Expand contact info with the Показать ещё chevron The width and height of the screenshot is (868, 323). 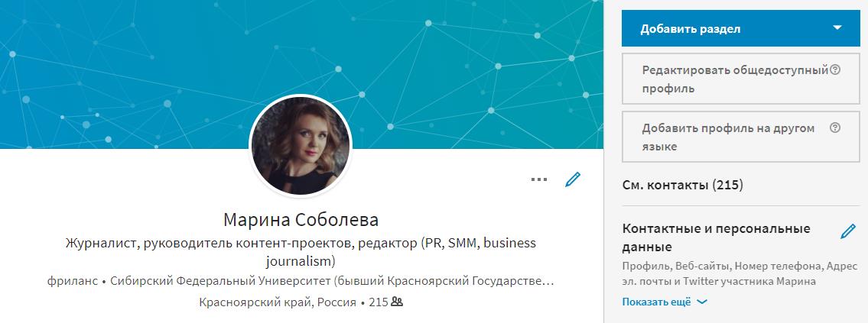[702, 302]
